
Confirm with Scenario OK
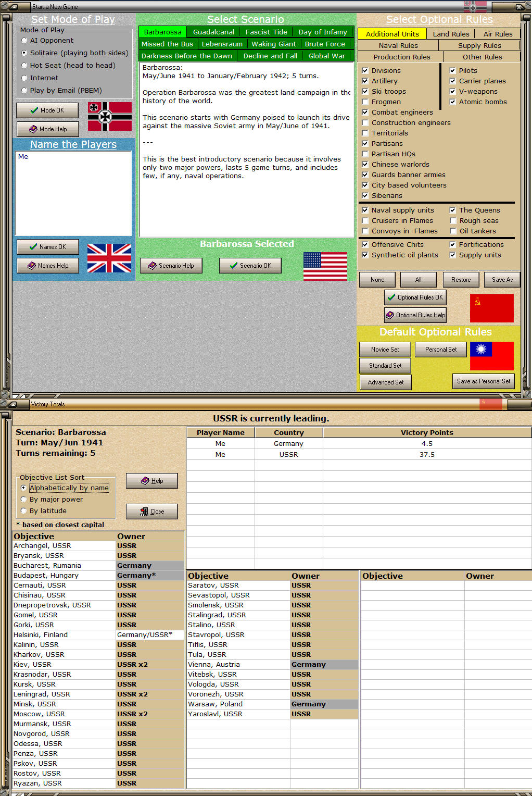250,266
